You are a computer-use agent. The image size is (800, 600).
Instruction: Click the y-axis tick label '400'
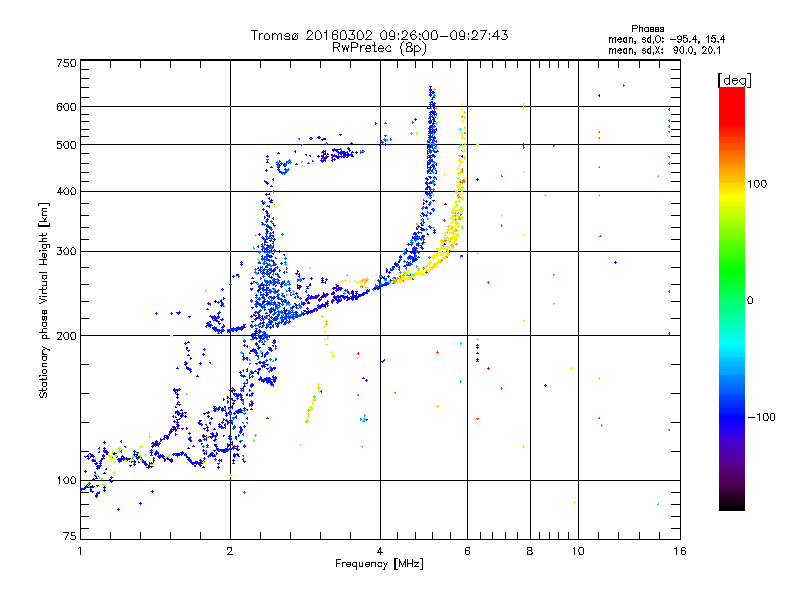click(67, 192)
